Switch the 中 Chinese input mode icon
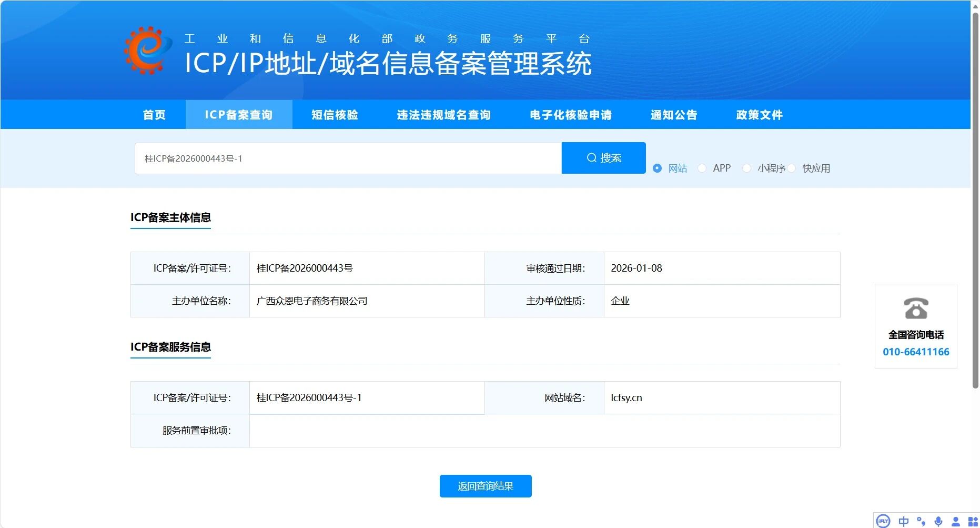The height and width of the screenshot is (528, 980). pyautogui.click(x=903, y=521)
